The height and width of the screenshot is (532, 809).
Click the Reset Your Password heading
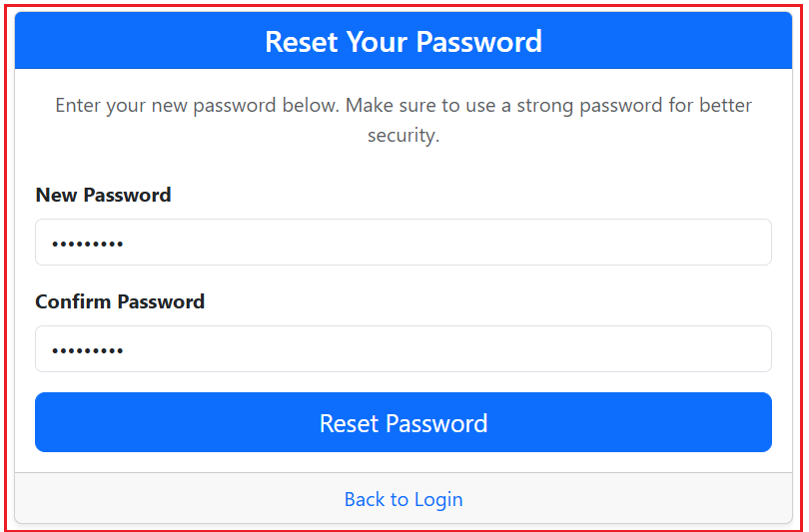(x=404, y=42)
